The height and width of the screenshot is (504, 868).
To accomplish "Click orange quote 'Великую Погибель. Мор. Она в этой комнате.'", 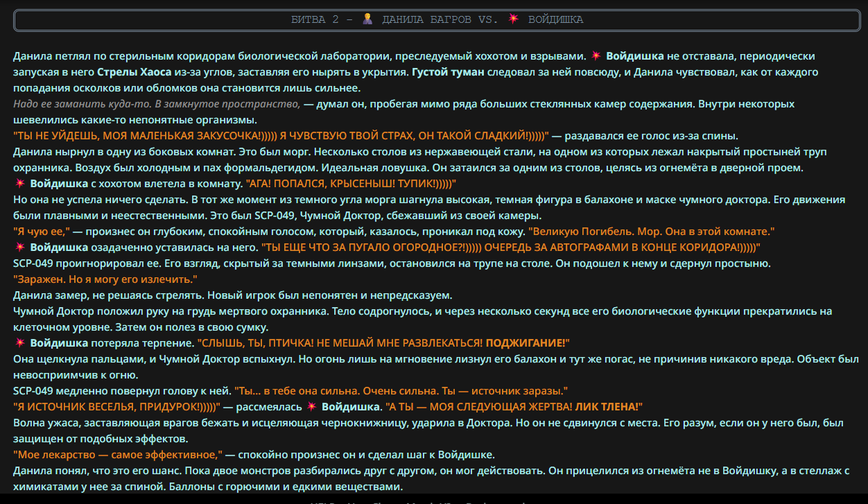I will 651,232.
